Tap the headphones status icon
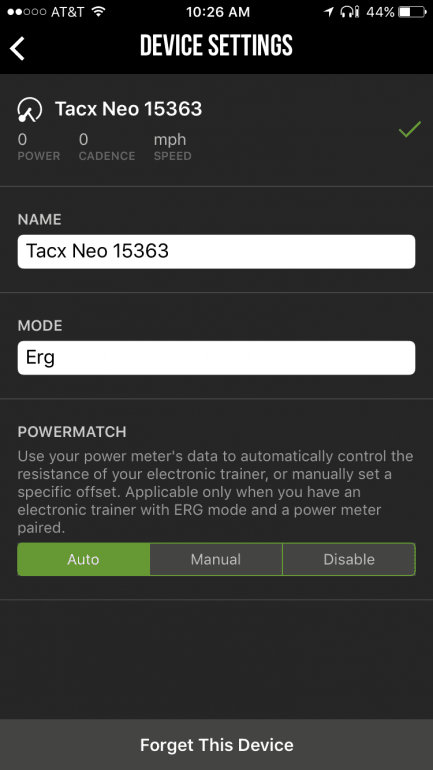The width and height of the screenshot is (433, 770). point(350,12)
